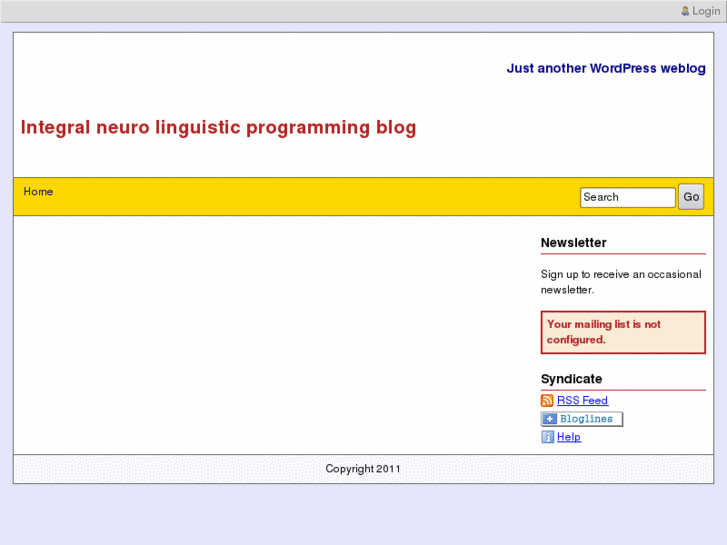The image size is (727, 545).
Task: Click 'Your mailing list is not configured' notice
Action: (623, 332)
